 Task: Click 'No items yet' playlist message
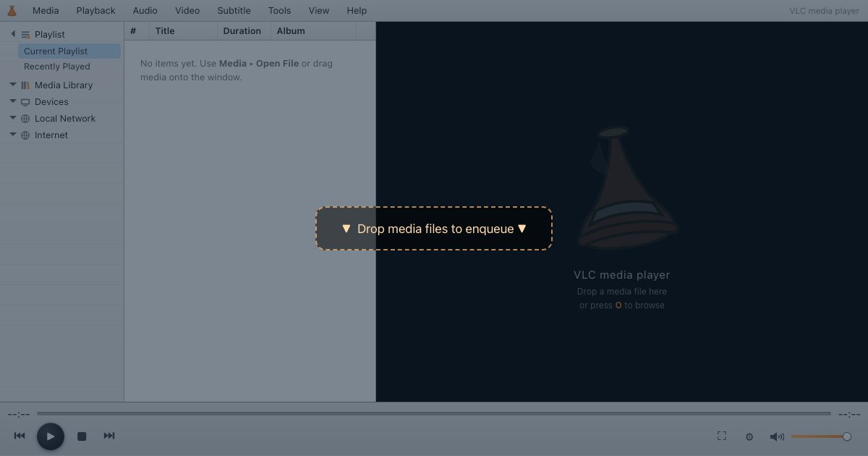click(x=237, y=70)
